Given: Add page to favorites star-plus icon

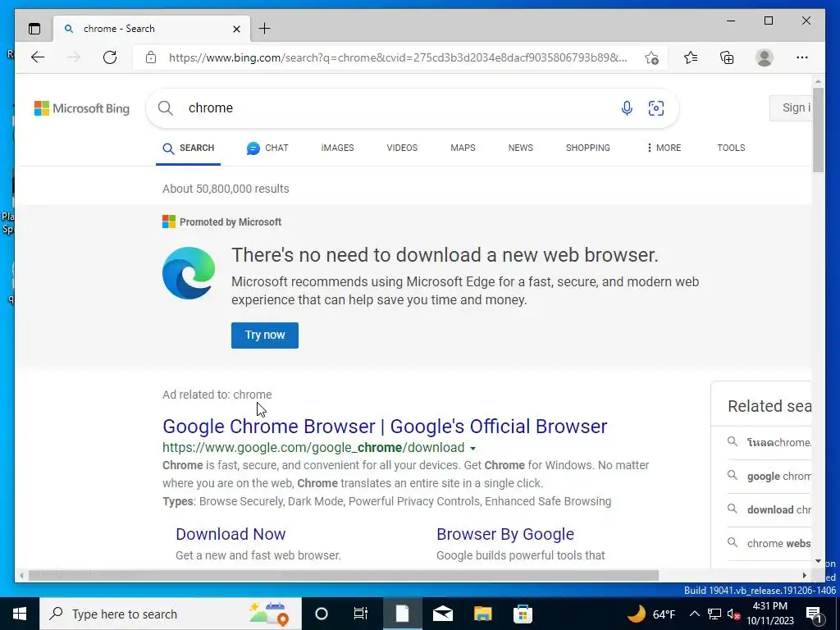Looking at the screenshot, I should click(651, 57).
